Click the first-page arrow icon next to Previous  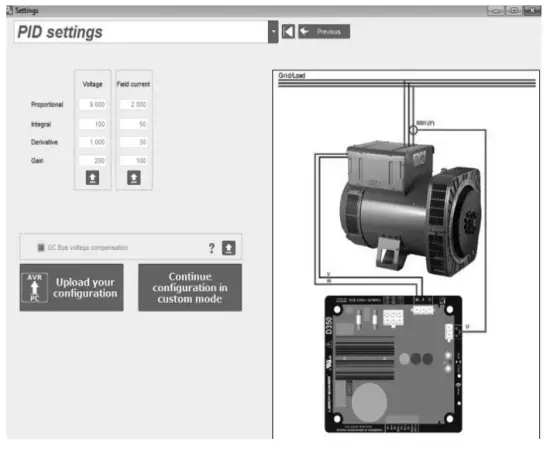(x=288, y=32)
